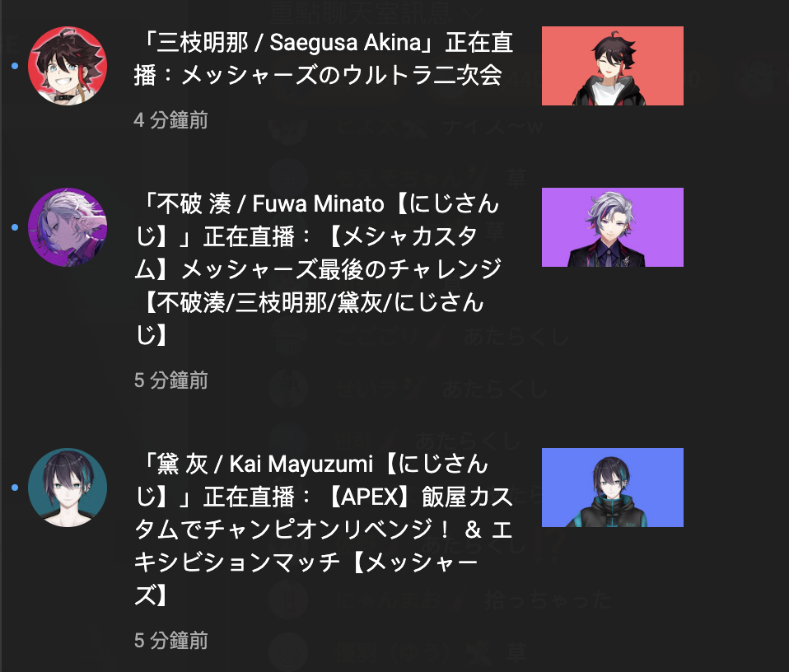Open the purple Fuwa Minato stream thumbnail
The width and height of the screenshot is (789, 672).
click(x=613, y=227)
